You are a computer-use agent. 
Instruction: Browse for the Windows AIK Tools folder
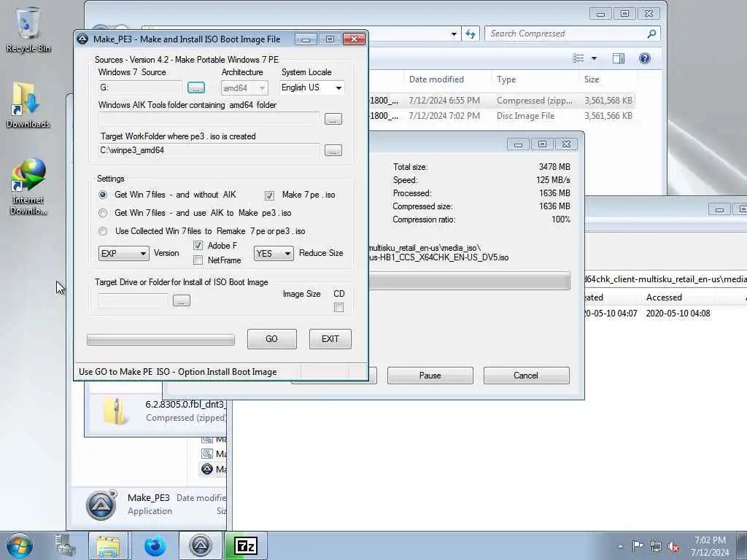point(333,119)
